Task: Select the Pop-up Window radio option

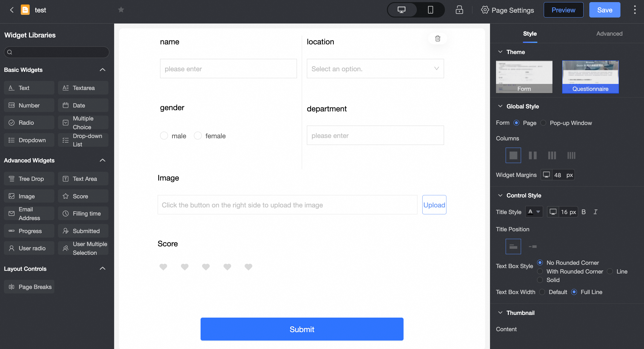Action: coord(543,123)
